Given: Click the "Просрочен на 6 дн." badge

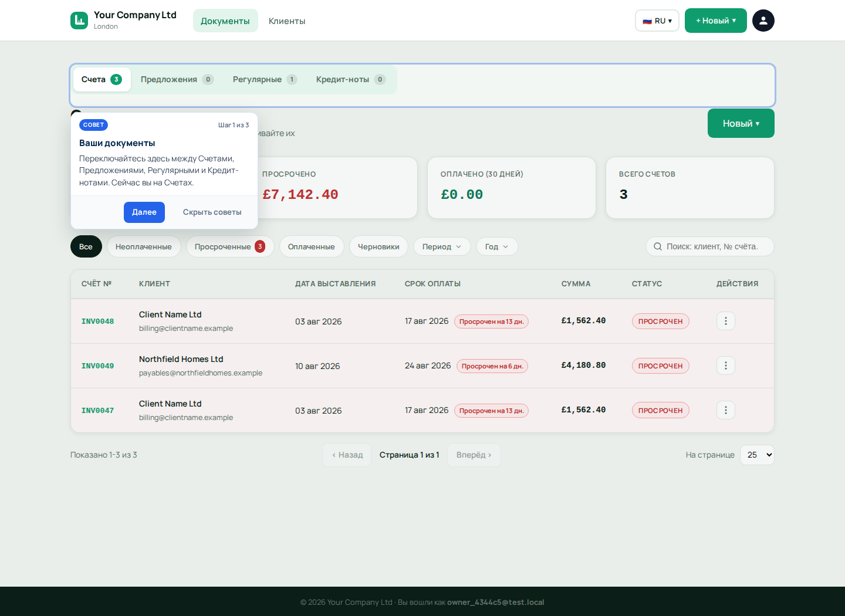Looking at the screenshot, I should tap(493, 366).
